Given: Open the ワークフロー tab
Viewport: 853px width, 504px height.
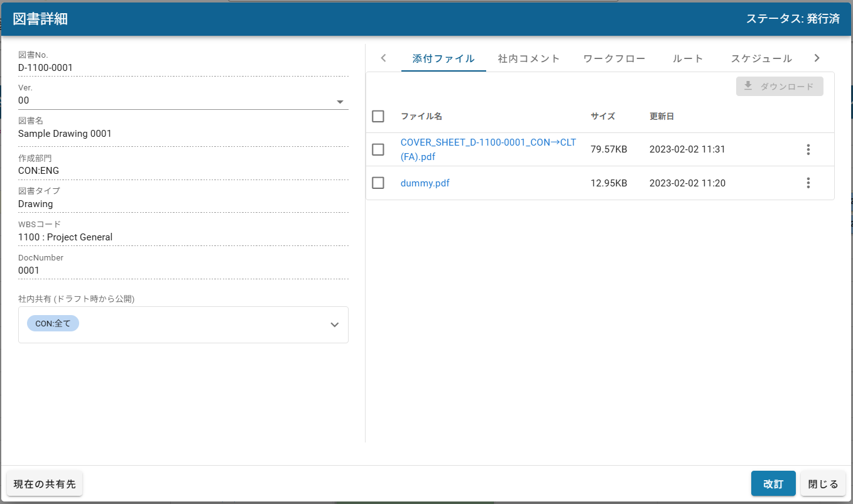Looking at the screenshot, I should tap(614, 58).
